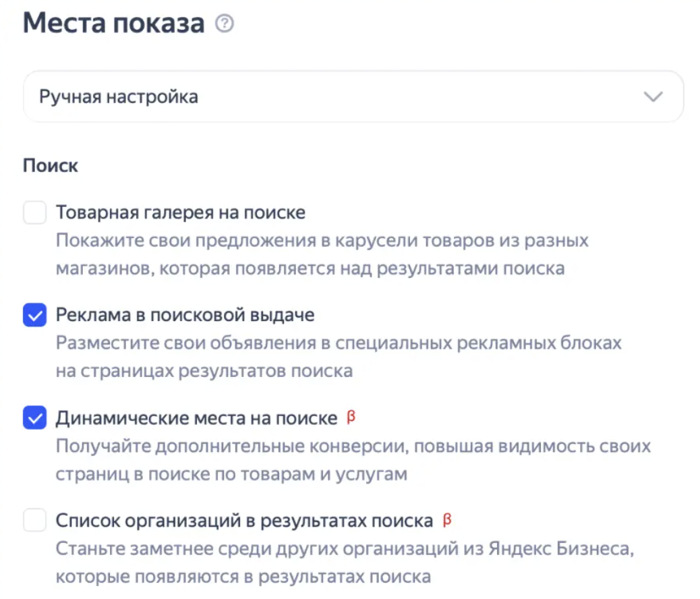The width and height of the screenshot is (700, 599).
Task: Disable the "Динамические места на поиске" checkbox
Action: point(34,418)
